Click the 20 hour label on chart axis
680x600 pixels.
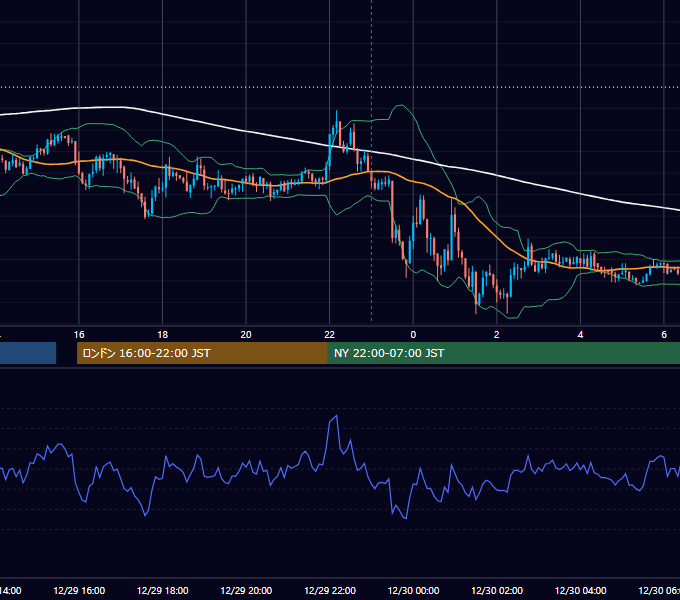(246, 334)
